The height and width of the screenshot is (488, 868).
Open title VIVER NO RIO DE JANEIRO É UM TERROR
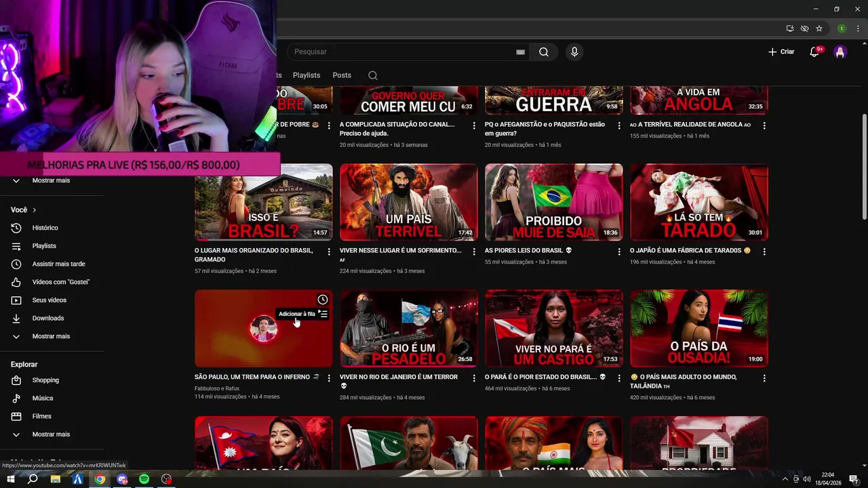pyautogui.click(x=399, y=381)
